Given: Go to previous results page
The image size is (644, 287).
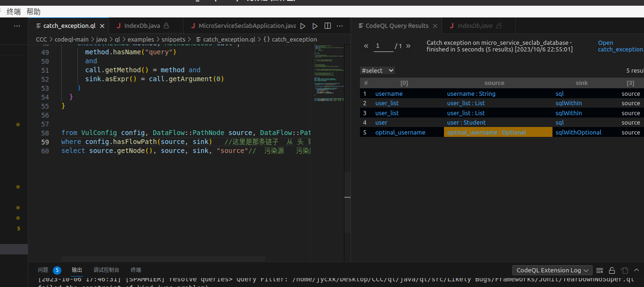Looking at the screenshot, I should [366, 46].
